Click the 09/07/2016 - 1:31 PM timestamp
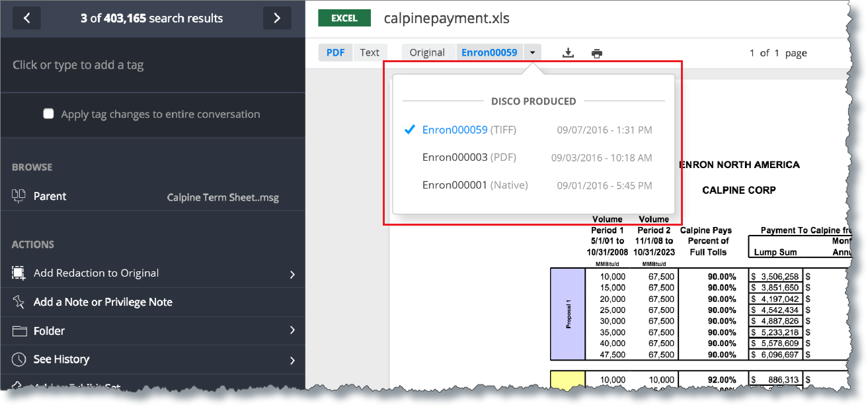This screenshot has height=407, width=868. [x=605, y=130]
